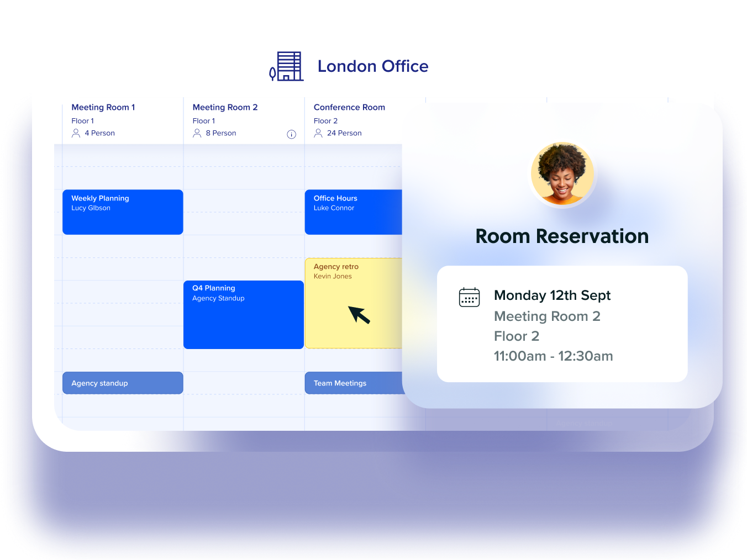This screenshot has width=747, height=560.
Task: Click Agency Standup subtitle in Q4 Planning
Action: (218, 298)
